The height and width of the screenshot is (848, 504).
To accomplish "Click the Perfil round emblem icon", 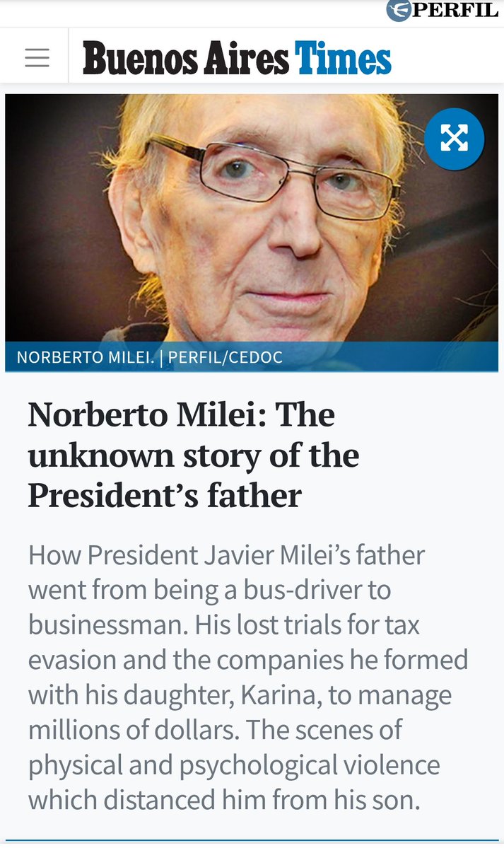I will (399, 11).
